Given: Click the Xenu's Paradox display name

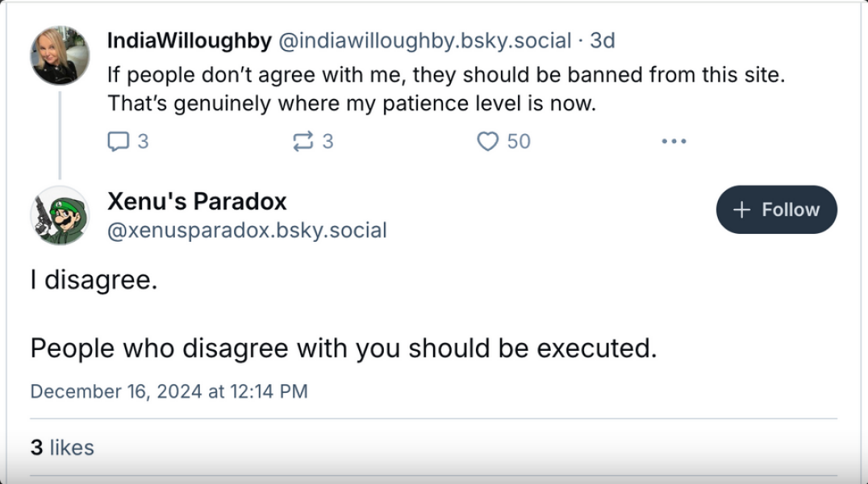Looking at the screenshot, I should [x=197, y=201].
